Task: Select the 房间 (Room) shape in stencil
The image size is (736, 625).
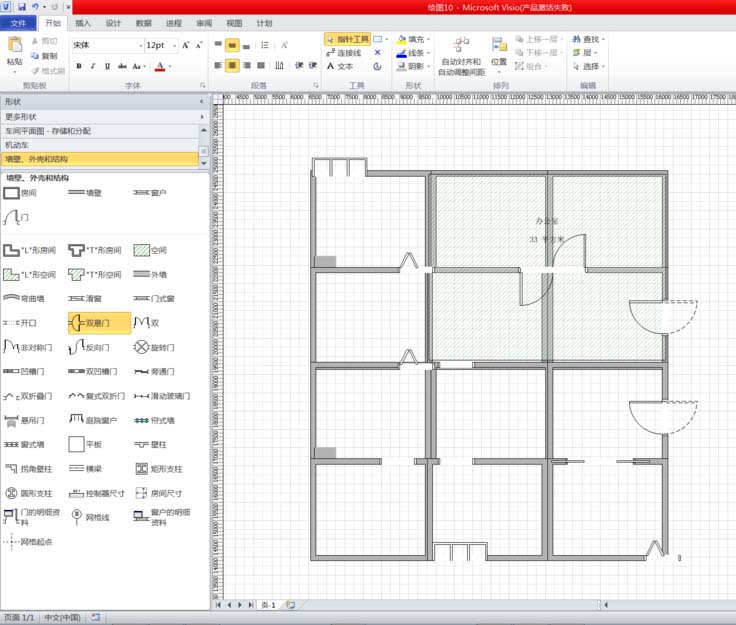Action: point(20,193)
